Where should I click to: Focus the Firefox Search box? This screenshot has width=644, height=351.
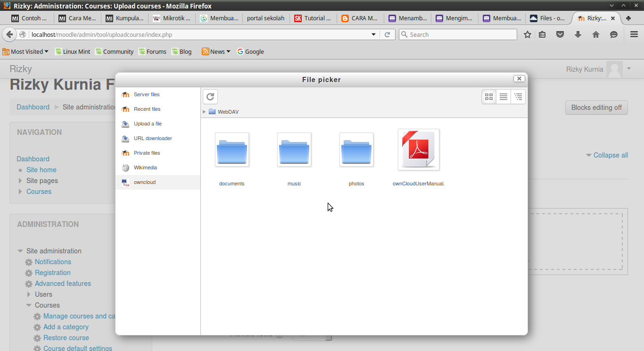[x=458, y=34]
